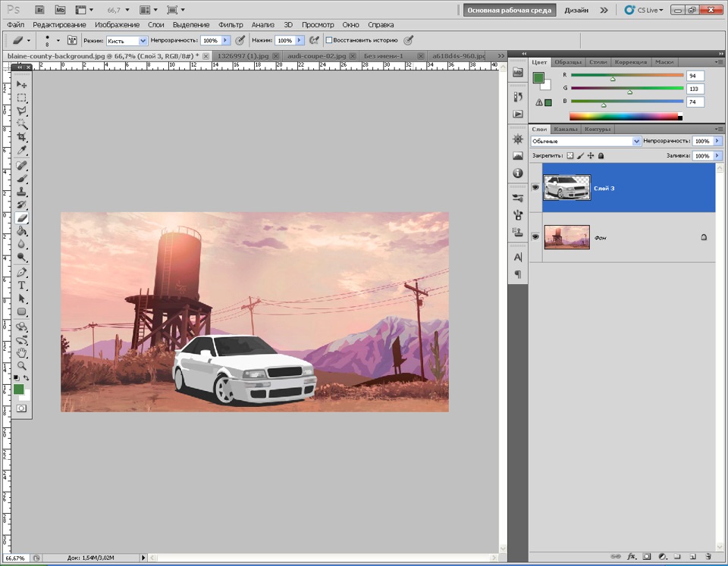Hide the Фон layer visibility eye
The height and width of the screenshot is (566, 728).
(535, 236)
